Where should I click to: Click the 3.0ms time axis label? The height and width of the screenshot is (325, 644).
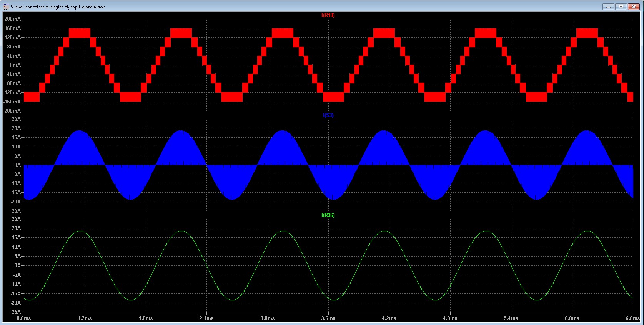click(x=268, y=318)
